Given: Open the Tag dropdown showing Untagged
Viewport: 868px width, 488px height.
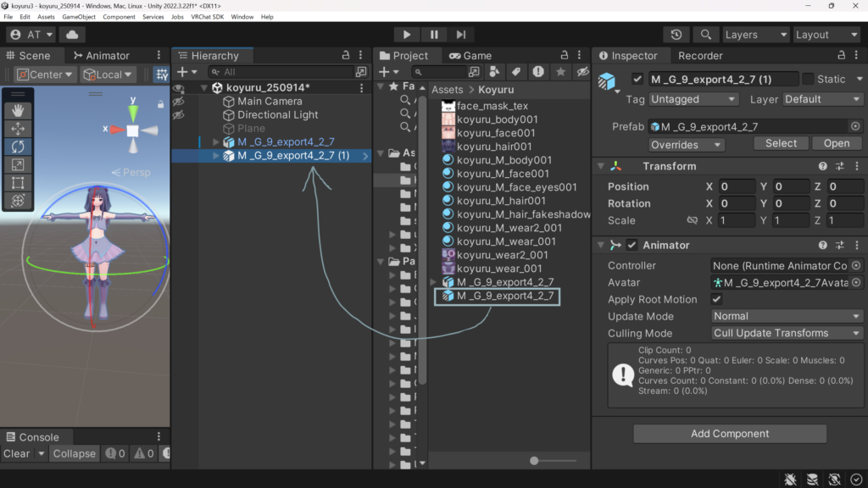Looking at the screenshot, I should (693, 99).
